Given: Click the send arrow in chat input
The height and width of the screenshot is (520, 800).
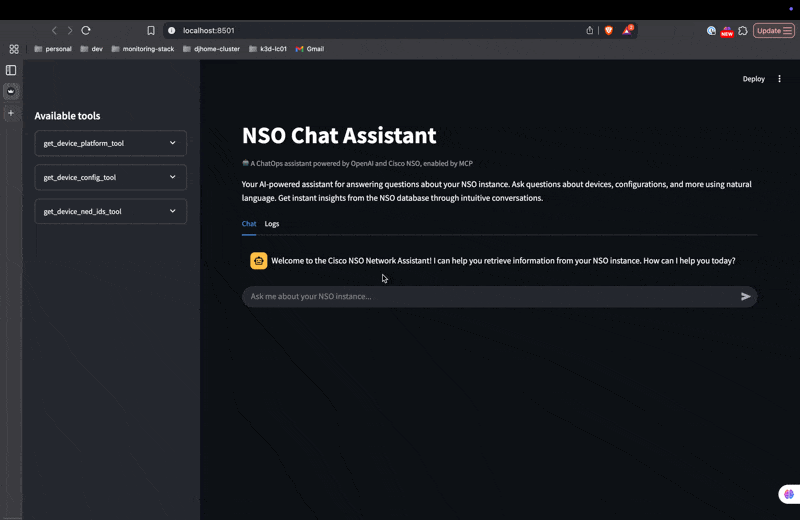Looking at the screenshot, I should click(745, 296).
